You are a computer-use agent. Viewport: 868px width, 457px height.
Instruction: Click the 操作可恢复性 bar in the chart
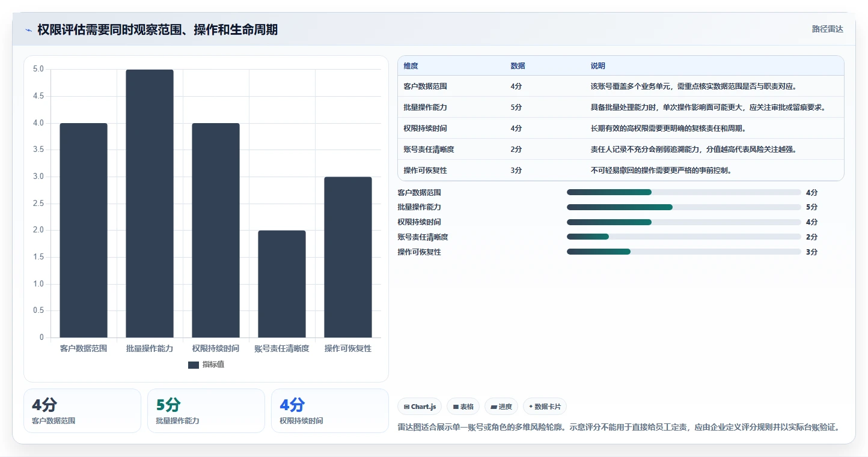click(348, 257)
